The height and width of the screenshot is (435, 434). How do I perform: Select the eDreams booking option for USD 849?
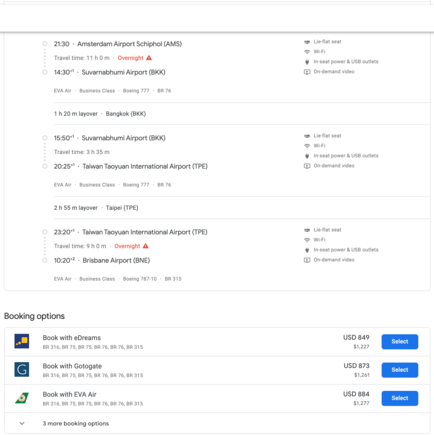(x=400, y=342)
